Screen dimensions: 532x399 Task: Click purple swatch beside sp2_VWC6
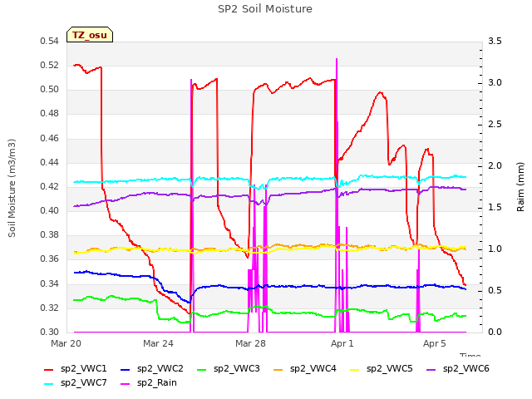coord(431,370)
